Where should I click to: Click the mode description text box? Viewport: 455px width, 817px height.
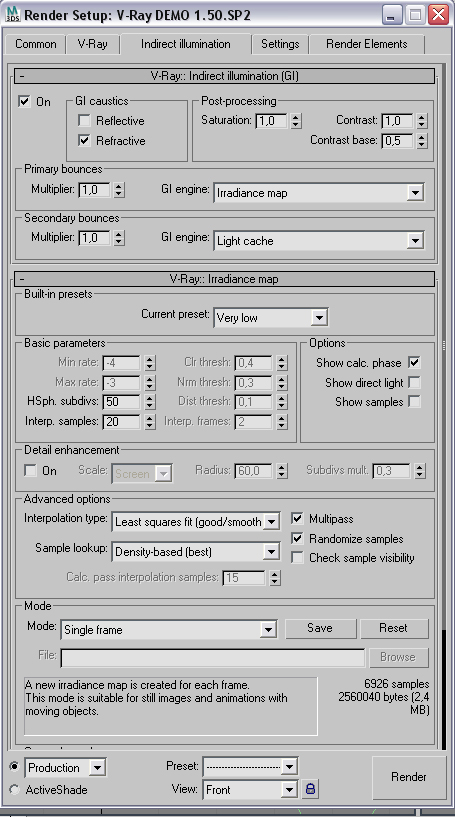tap(170, 706)
